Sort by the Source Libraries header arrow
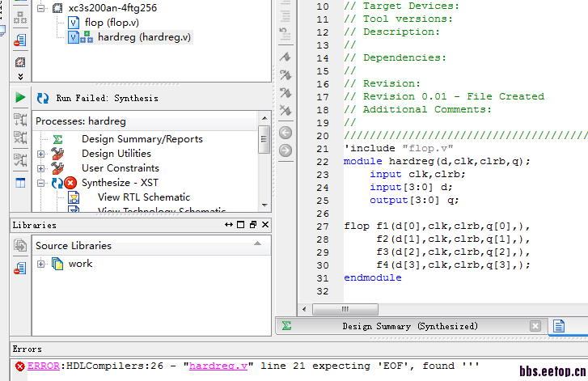The height and width of the screenshot is (381, 588). pos(257,243)
